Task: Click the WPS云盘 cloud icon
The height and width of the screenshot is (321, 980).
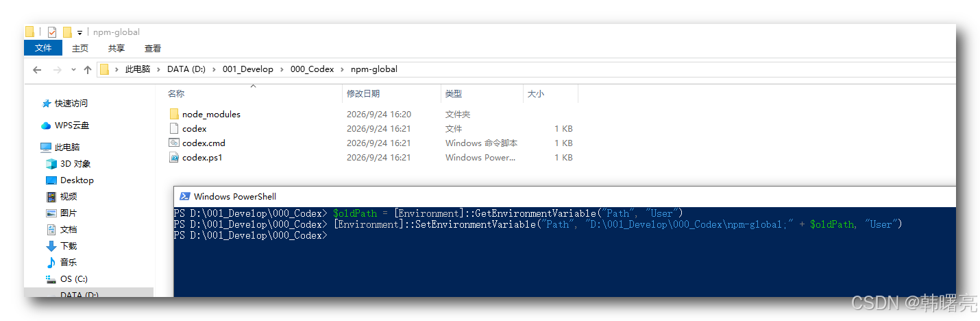Action: pyautogui.click(x=46, y=126)
